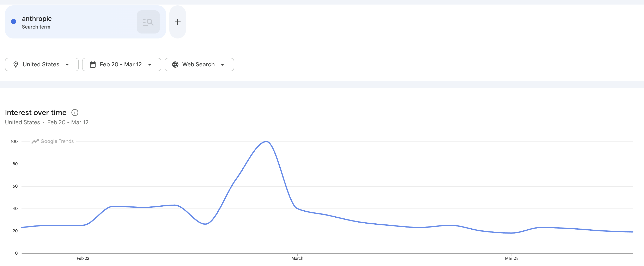
Task: Click the globe icon in search type filter
Action: click(x=175, y=65)
